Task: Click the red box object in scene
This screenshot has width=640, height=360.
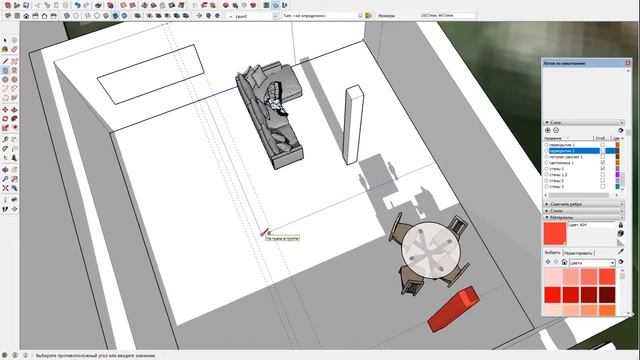Action: point(453,308)
